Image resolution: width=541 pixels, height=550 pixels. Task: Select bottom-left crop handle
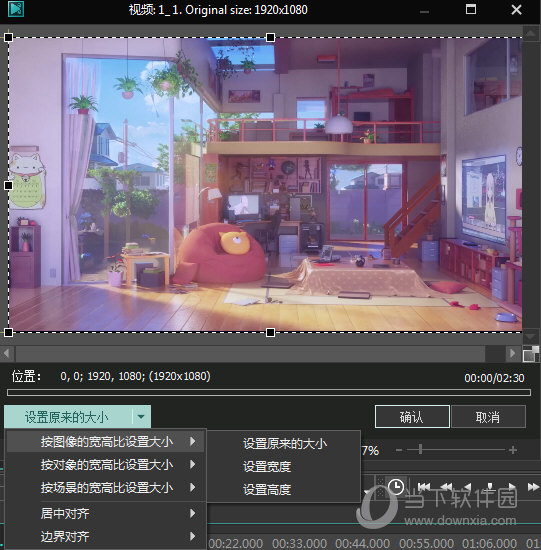point(8,332)
